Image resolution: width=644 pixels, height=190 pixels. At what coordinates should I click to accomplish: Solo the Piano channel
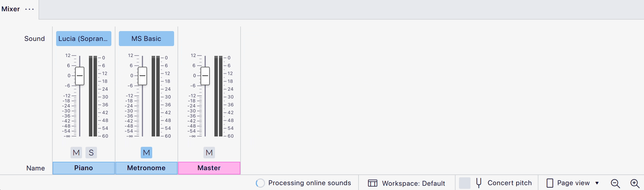coord(91,153)
